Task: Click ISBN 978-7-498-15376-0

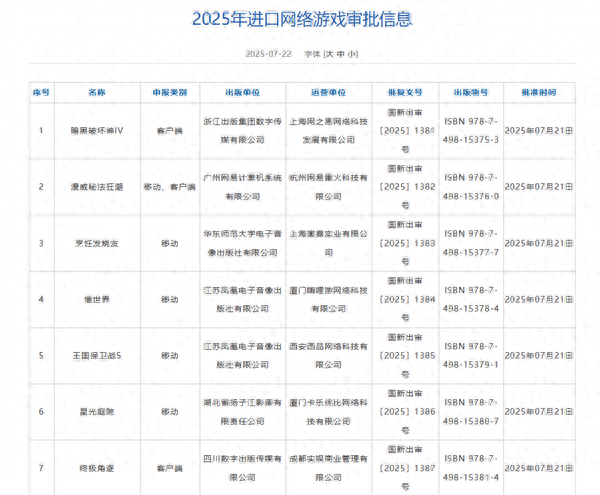Action: (x=471, y=187)
